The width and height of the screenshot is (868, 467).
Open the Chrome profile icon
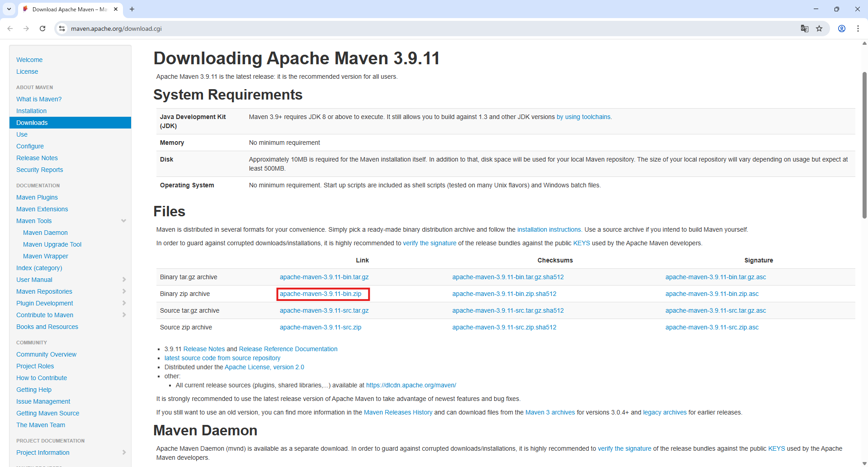pos(842,29)
